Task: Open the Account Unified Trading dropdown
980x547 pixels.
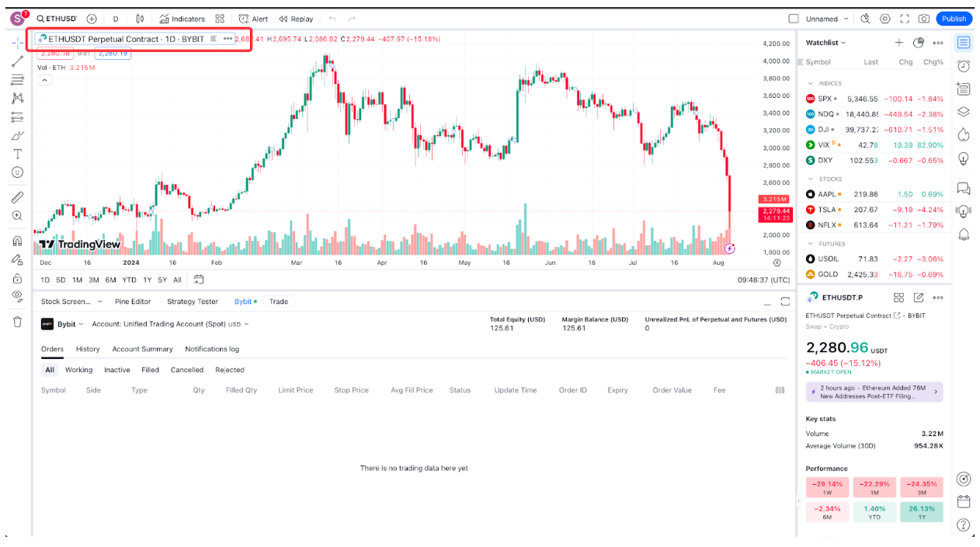Action: pos(171,324)
